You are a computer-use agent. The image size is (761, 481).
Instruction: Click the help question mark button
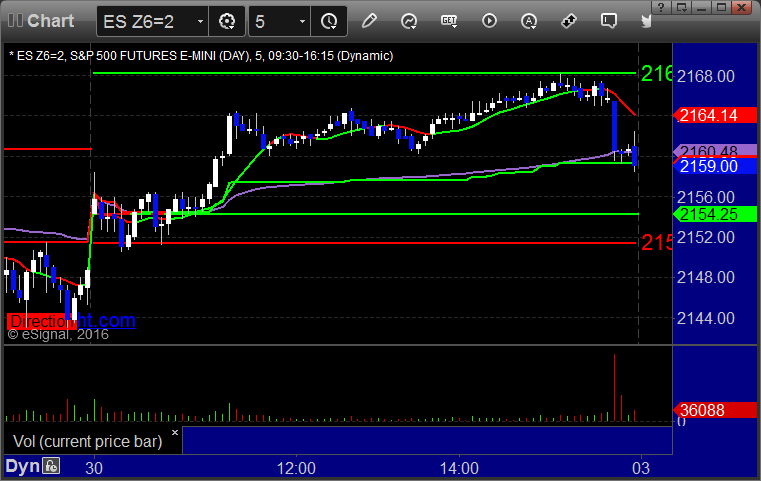pos(661,7)
